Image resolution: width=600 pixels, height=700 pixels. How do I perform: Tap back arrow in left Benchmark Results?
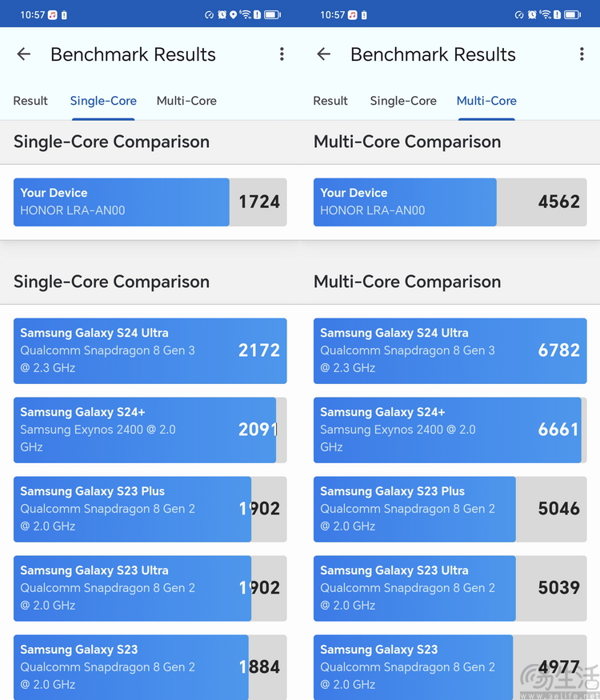pos(24,54)
